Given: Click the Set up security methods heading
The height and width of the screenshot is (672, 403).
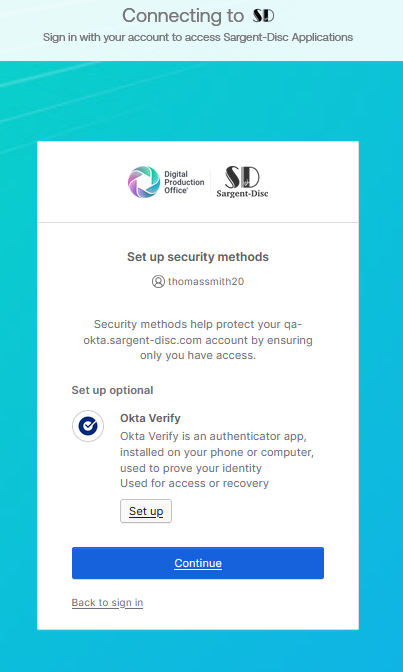Looking at the screenshot, I should [198, 257].
